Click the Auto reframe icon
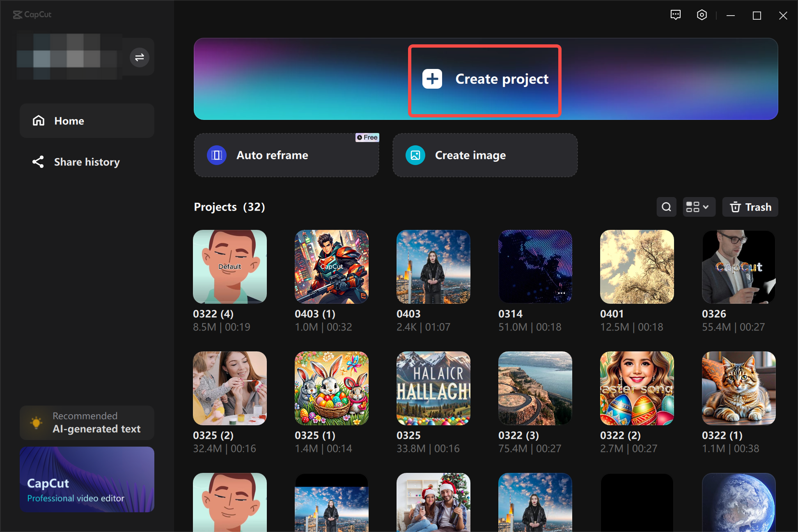Screen dimensions: 798x532 tap(216, 155)
